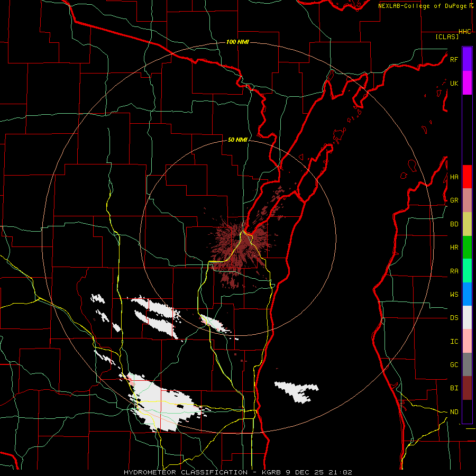This screenshot has width=476, height=476.
Task: Click the DS white legend swatch
Action: [467, 317]
